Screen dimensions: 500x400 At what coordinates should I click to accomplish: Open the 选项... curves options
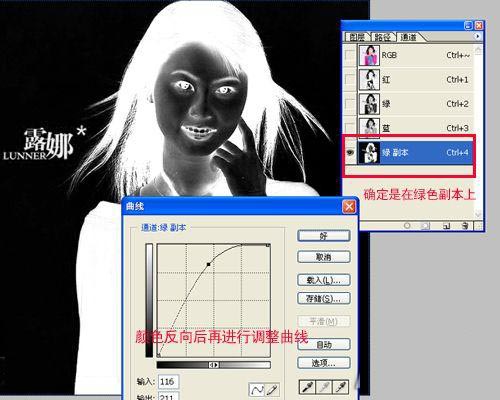[324, 363]
